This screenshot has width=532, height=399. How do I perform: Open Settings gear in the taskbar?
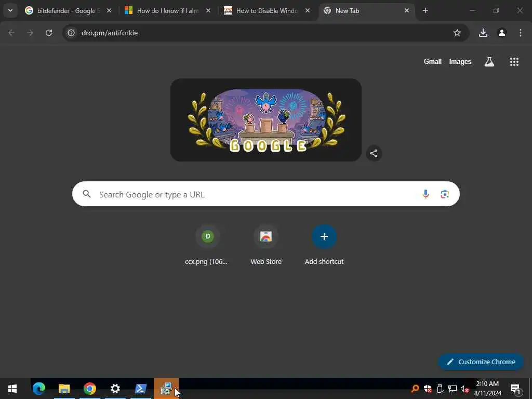(x=115, y=389)
